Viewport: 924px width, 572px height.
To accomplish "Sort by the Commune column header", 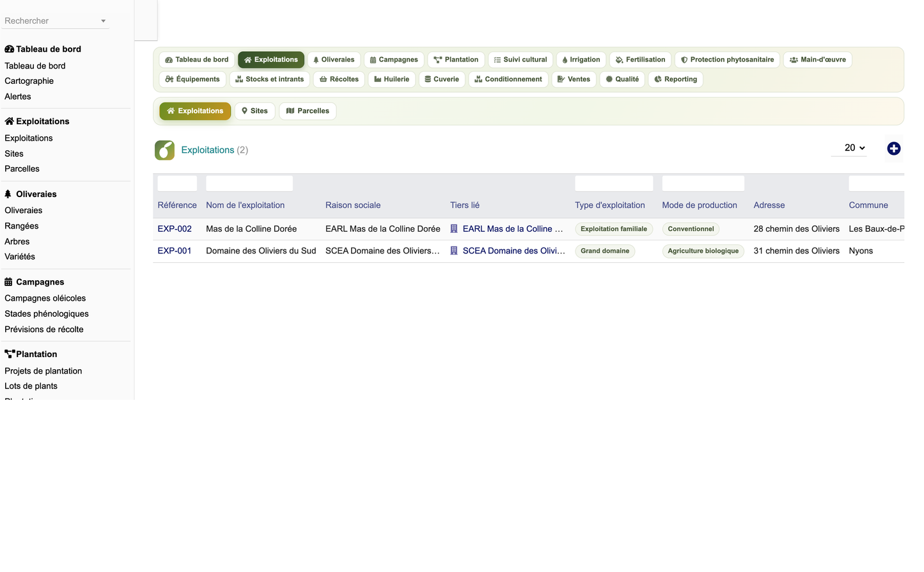I will pyautogui.click(x=868, y=205).
